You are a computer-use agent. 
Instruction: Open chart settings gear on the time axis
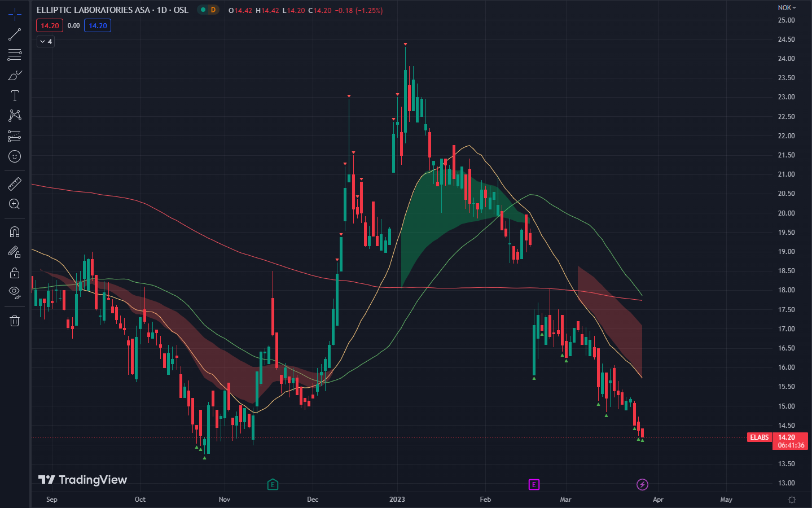point(792,500)
